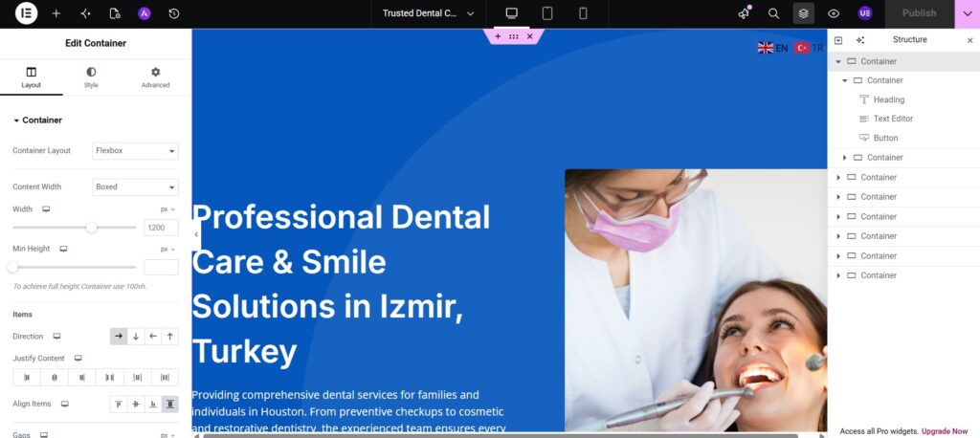Open the What's New notifications icon
The width and height of the screenshot is (980, 438).
744,13
